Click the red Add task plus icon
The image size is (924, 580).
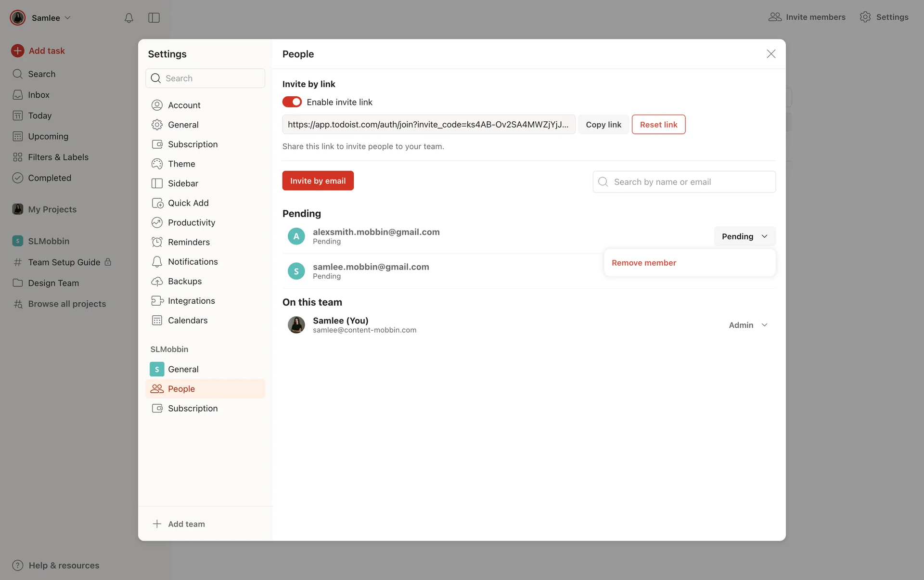18,51
